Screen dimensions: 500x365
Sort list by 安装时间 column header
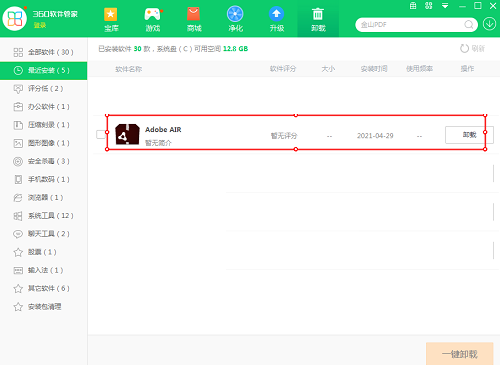tap(374, 69)
